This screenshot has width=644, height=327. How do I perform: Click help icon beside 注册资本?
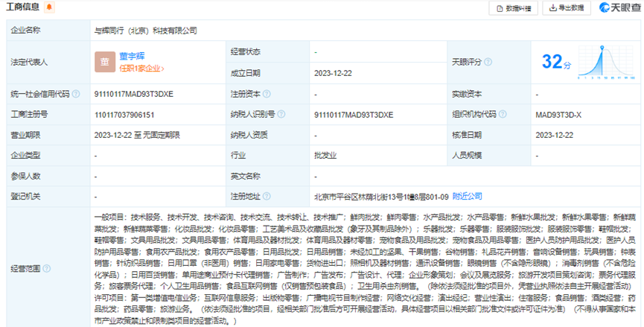267,94
